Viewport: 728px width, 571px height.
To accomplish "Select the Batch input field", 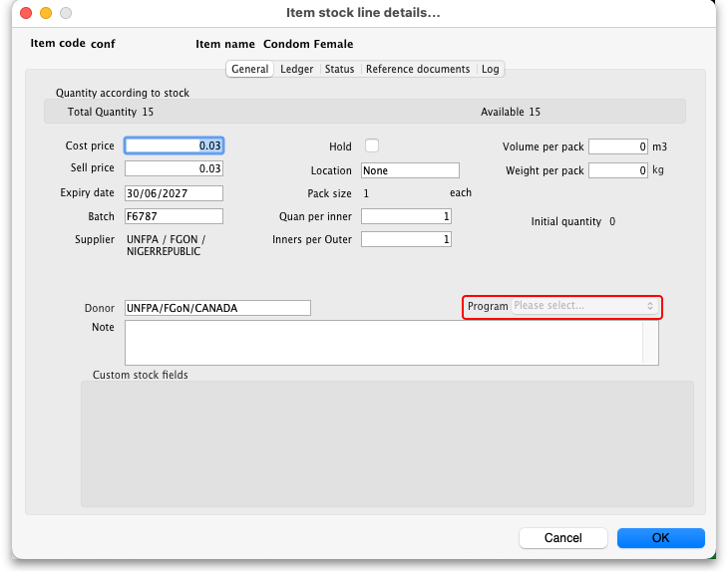I will 174,216.
